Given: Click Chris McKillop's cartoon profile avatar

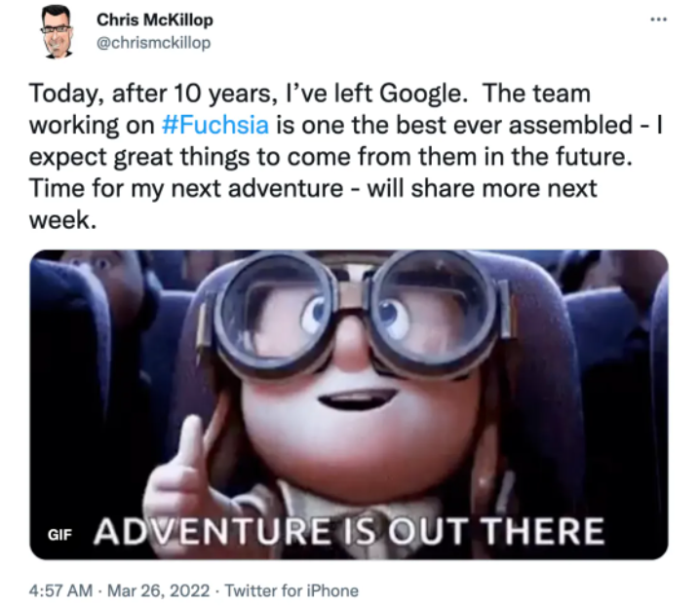Looking at the screenshot, I should coord(57,32).
